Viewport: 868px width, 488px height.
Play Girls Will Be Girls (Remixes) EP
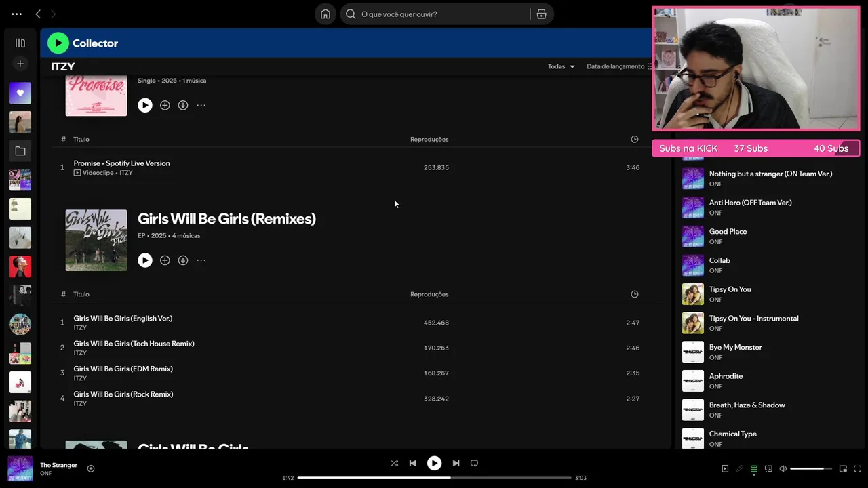coord(145,260)
